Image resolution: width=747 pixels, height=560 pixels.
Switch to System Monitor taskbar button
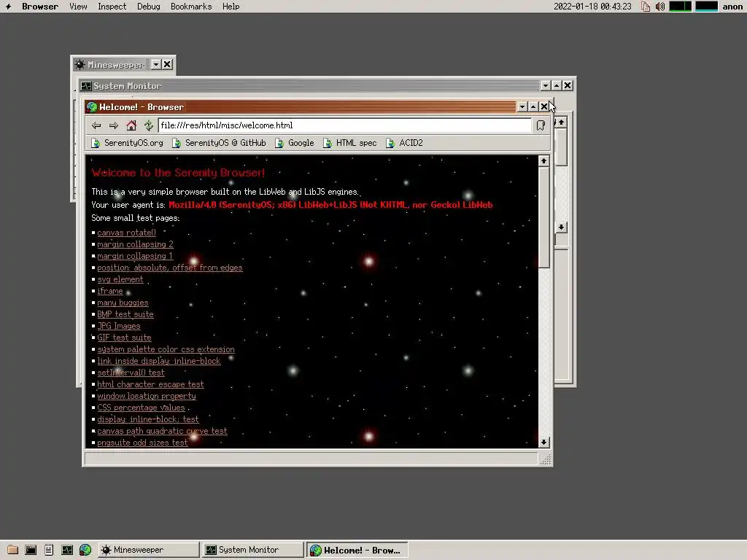[253, 550]
